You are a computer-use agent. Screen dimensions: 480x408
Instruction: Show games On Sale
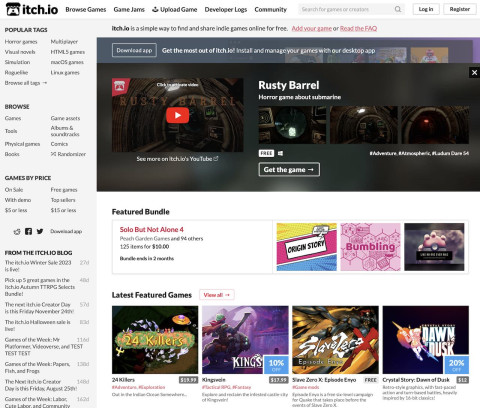[x=14, y=190]
